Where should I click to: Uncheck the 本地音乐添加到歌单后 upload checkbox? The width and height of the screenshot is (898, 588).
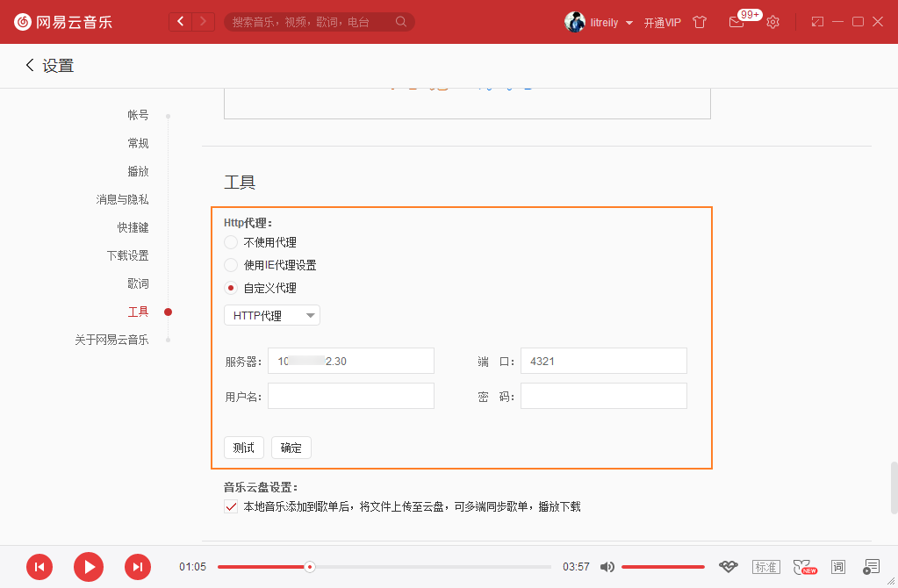231,506
